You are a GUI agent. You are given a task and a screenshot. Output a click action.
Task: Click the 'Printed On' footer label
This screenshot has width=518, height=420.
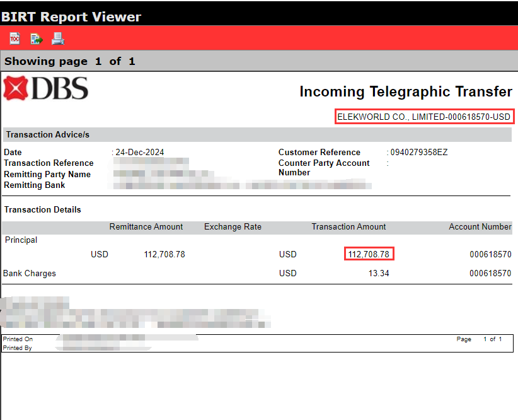[18, 339]
